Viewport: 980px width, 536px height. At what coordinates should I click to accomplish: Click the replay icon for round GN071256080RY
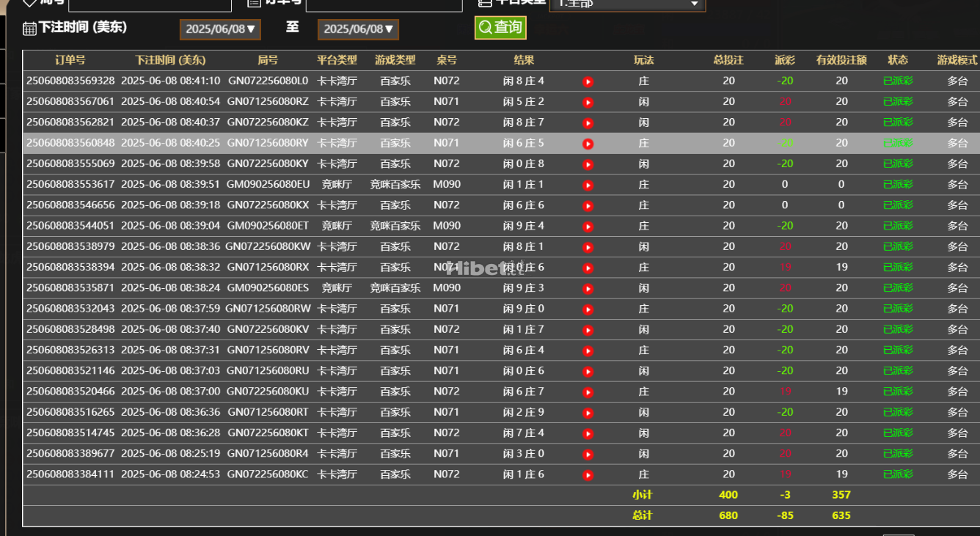[x=588, y=144]
